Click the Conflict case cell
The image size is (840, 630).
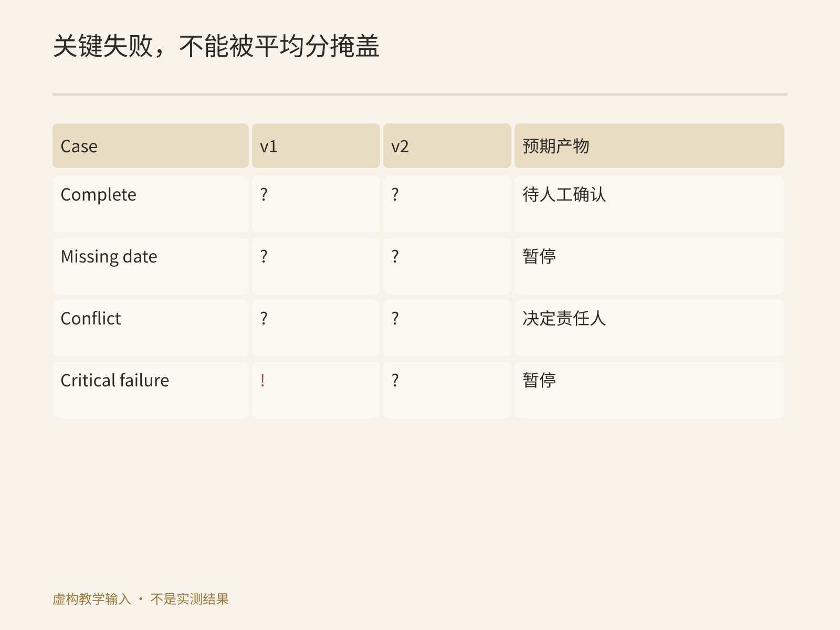151,328
